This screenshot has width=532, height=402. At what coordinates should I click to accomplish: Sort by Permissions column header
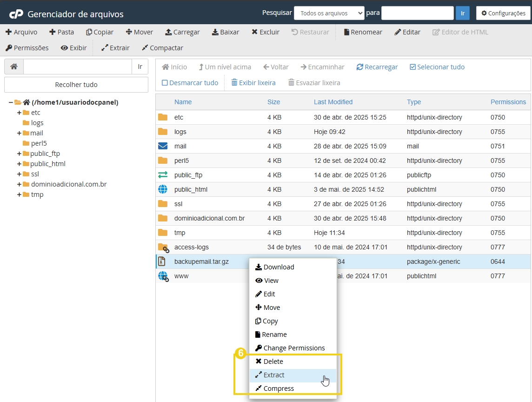tap(508, 102)
